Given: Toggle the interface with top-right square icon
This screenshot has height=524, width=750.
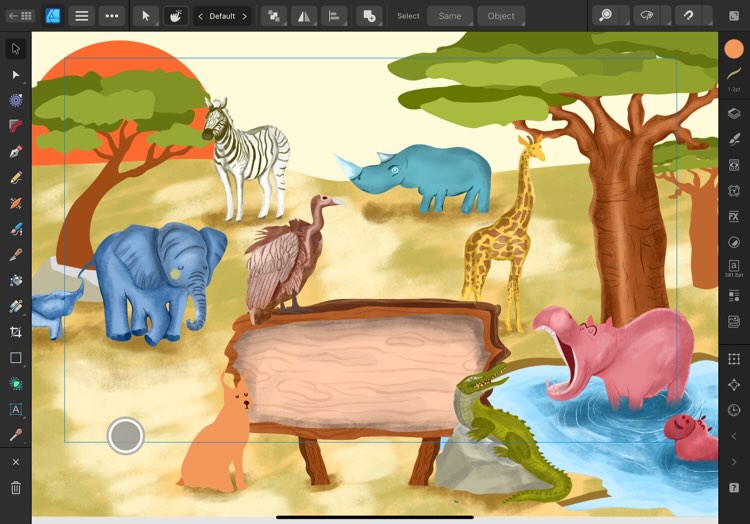Looking at the screenshot, I should [734, 16].
